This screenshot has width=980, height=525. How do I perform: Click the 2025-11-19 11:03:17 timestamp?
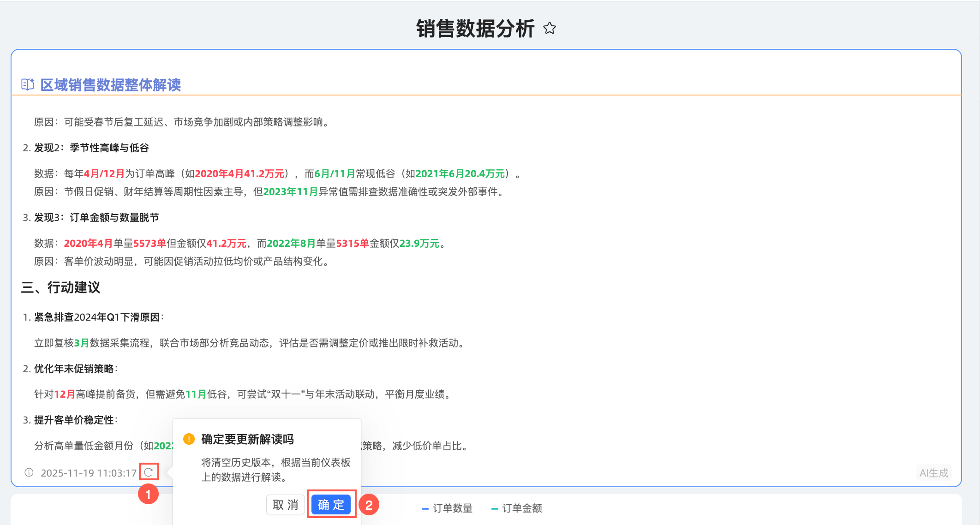(89, 473)
